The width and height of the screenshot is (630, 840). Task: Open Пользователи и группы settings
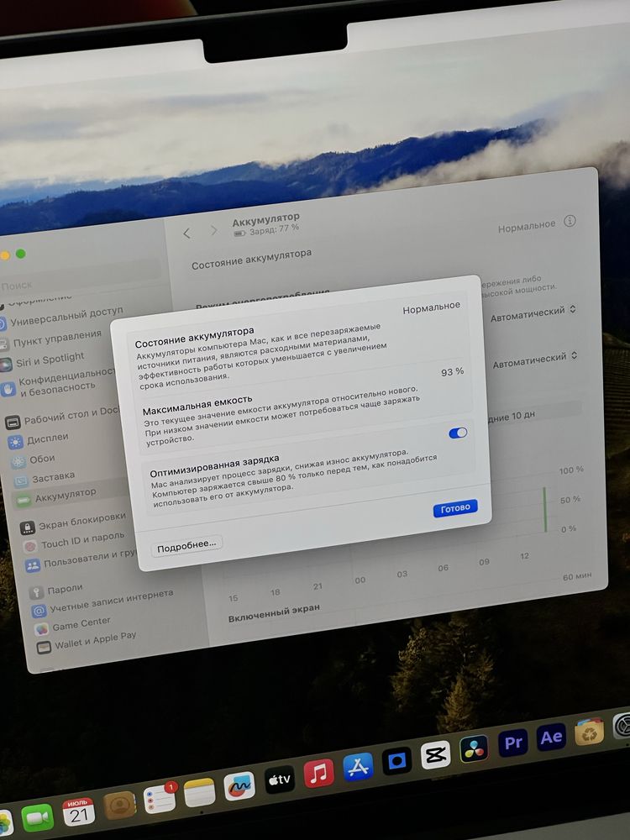coord(81,560)
